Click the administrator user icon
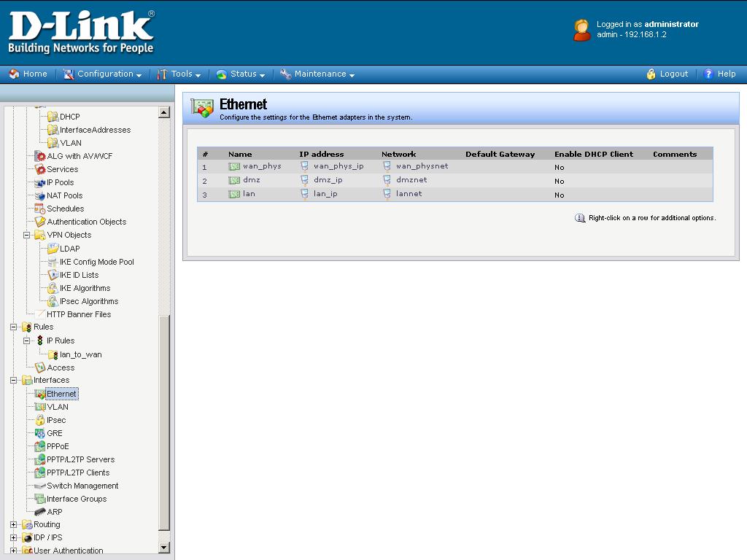 coord(581,30)
